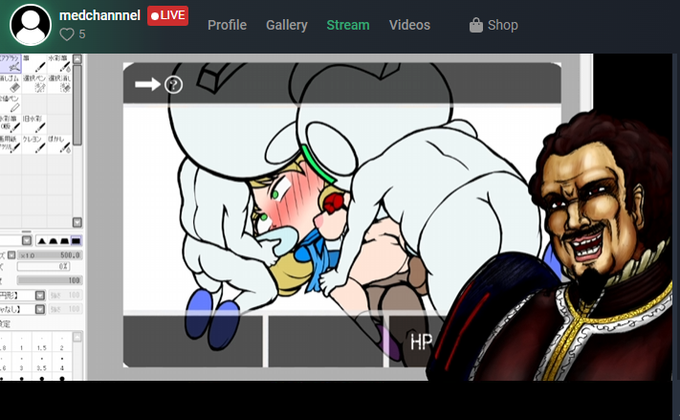
Task: Choose the sharpest triangular brush edge shape
Action: [42, 241]
